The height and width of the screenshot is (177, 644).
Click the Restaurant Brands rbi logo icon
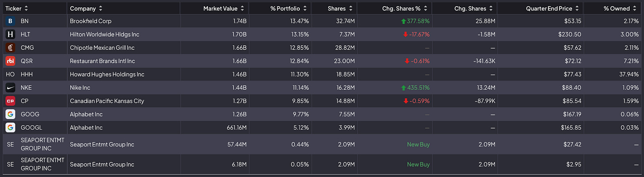pos(10,61)
